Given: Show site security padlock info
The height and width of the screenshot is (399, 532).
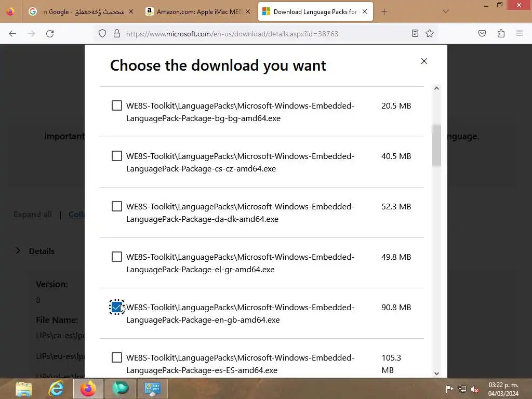Looking at the screenshot, I should coord(117,33).
